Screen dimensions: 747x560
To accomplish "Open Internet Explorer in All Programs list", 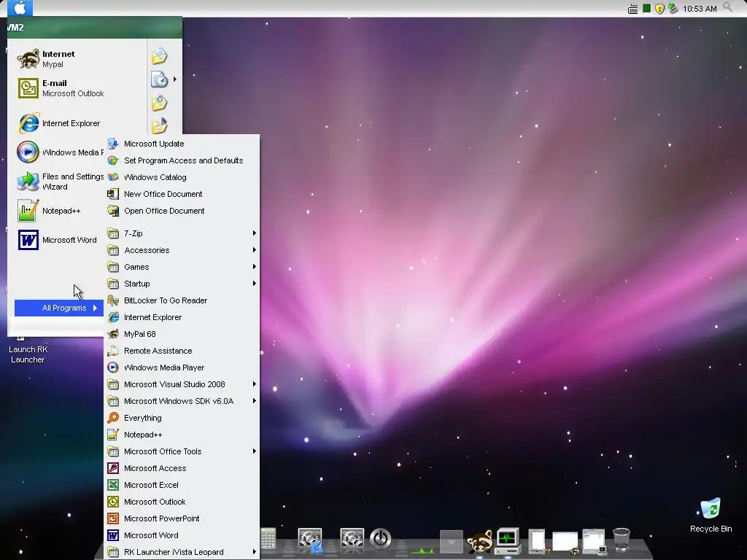I will coord(182,317).
